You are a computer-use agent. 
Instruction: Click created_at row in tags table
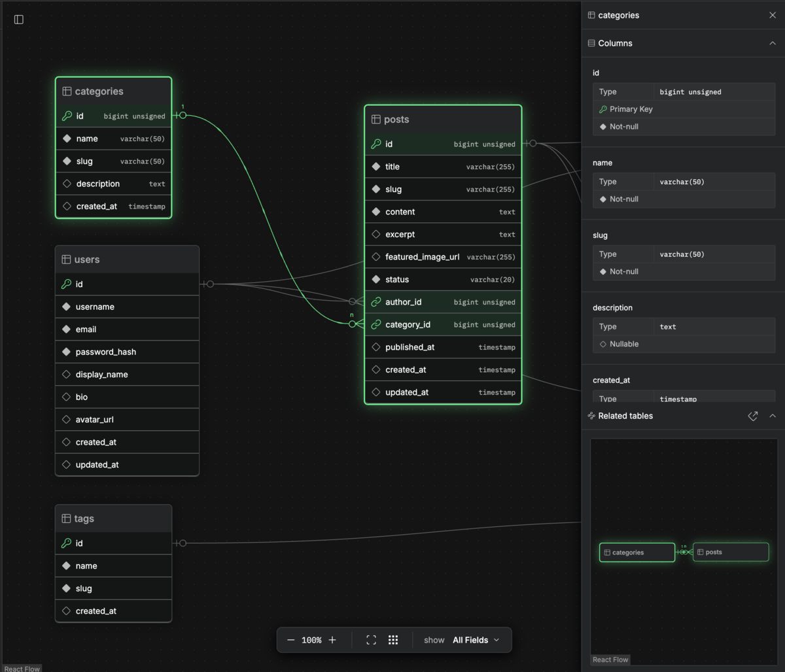pyautogui.click(x=114, y=611)
